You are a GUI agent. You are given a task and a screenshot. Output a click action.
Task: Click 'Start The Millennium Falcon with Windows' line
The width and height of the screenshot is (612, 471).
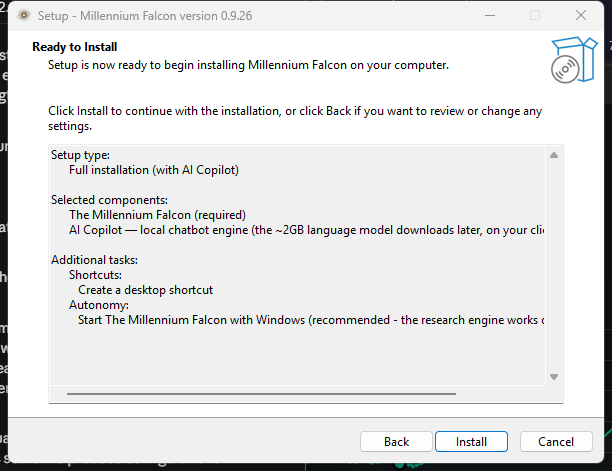click(311, 320)
